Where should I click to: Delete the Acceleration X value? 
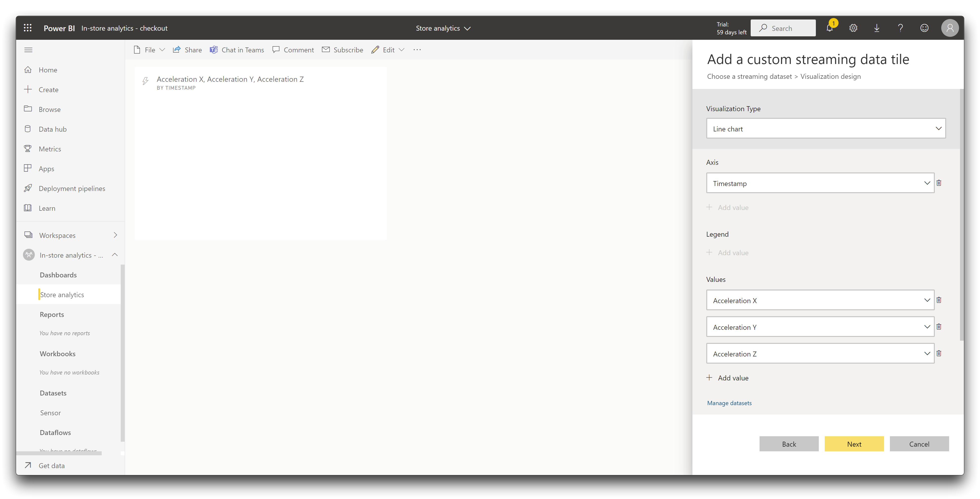(x=939, y=300)
